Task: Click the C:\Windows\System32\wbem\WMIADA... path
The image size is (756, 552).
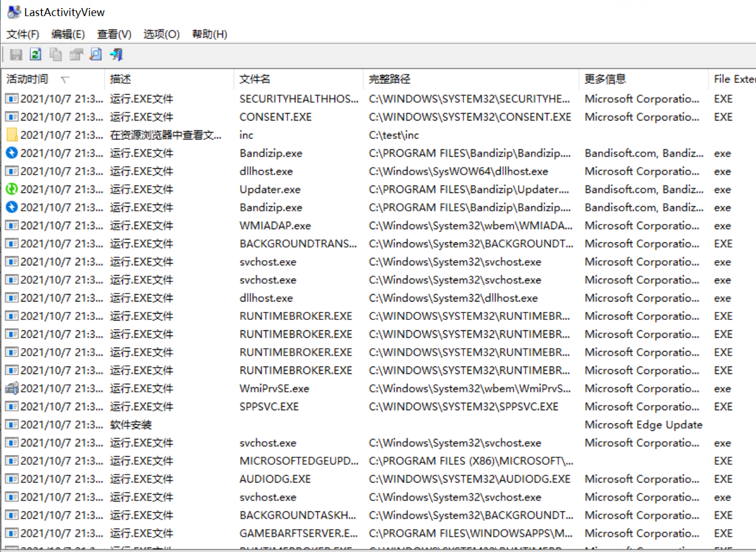Action: (471, 225)
